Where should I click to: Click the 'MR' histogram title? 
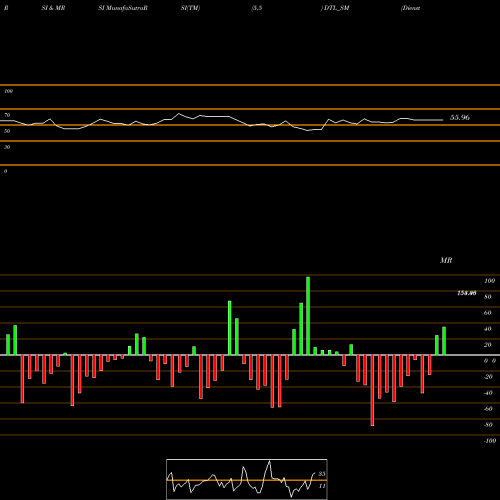point(446,260)
